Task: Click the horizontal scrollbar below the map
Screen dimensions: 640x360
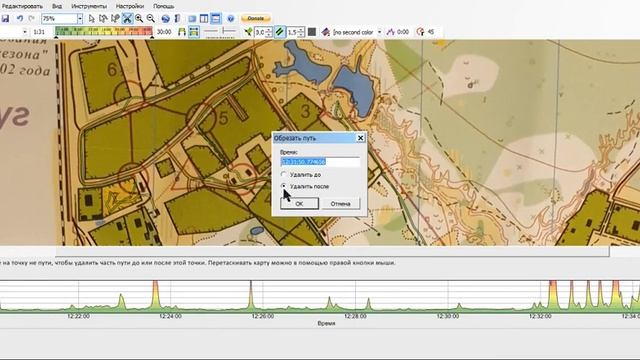Action: pyautogui.click(x=333, y=251)
